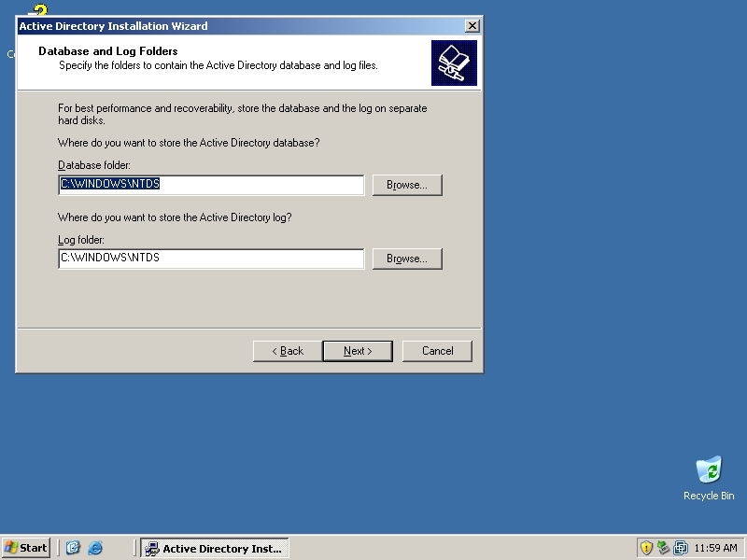Click Show Desktop quick launch icon
Screen dimensions: 747x560
[73, 548]
